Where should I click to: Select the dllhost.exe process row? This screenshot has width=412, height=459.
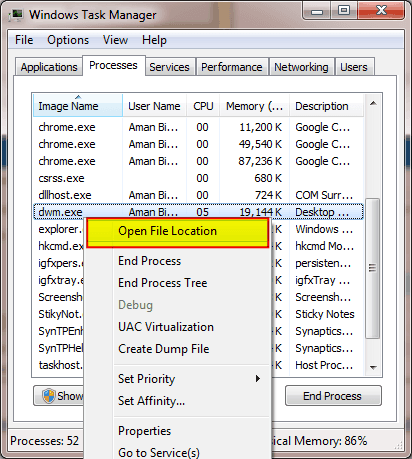click(x=198, y=195)
